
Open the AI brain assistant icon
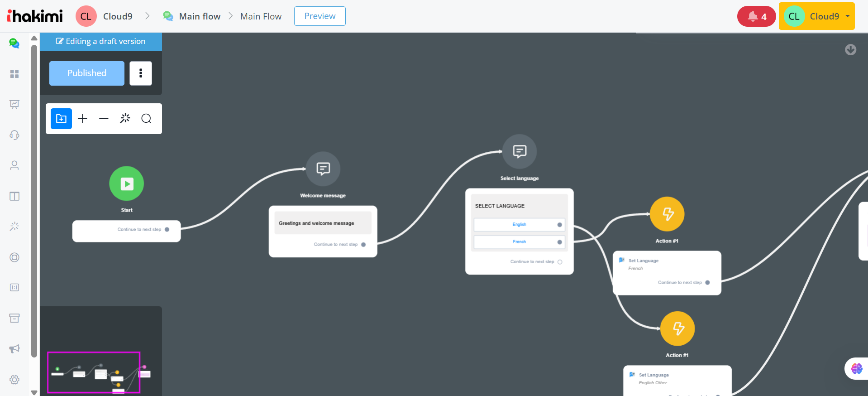(857, 368)
